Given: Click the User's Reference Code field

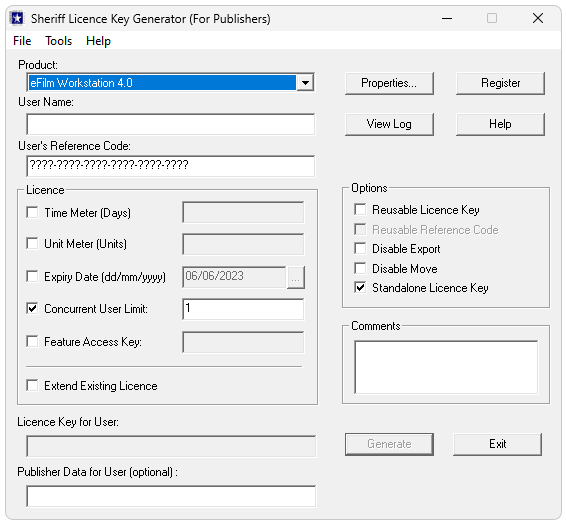Looking at the screenshot, I should tap(170, 166).
